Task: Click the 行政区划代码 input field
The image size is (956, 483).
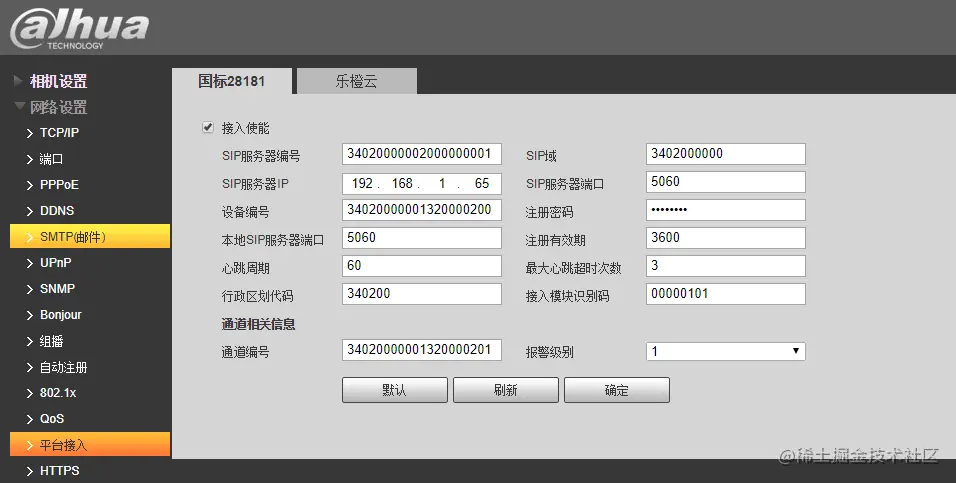Action: (x=421, y=294)
